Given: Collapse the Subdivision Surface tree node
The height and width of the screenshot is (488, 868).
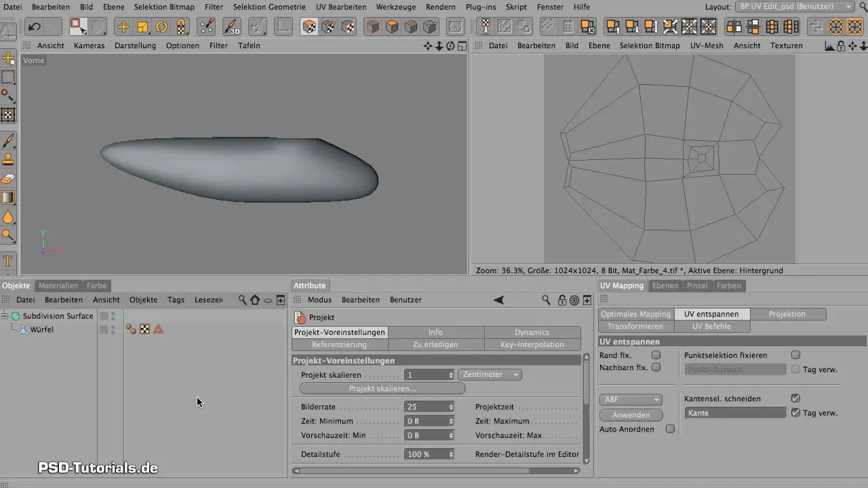Looking at the screenshot, I should (5, 316).
